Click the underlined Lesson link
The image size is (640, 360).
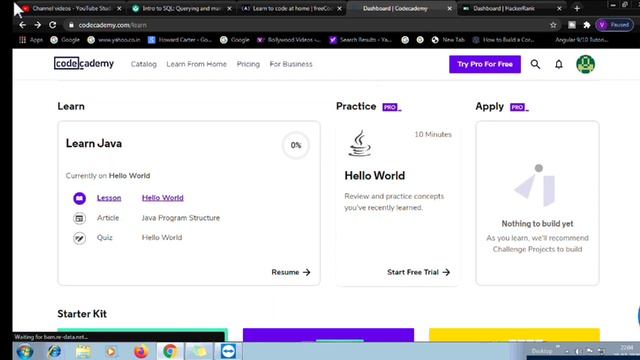click(x=109, y=198)
